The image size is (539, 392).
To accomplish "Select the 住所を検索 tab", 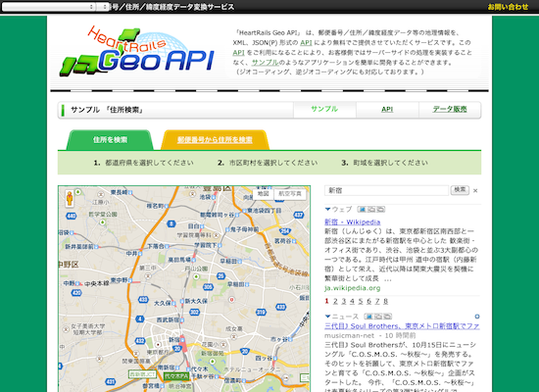I will coord(110,139).
